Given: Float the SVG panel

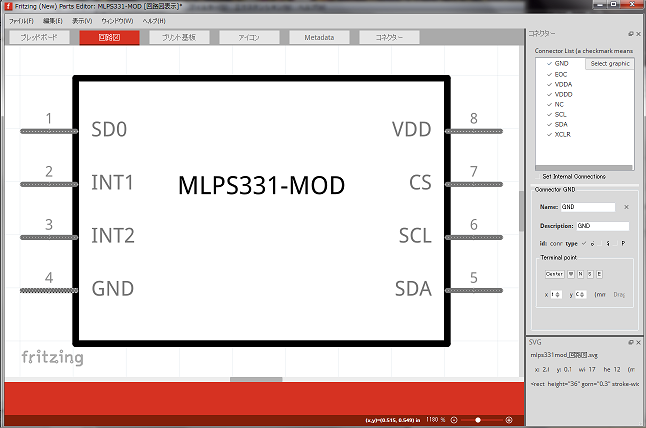Looking at the screenshot, I should pos(631,342).
